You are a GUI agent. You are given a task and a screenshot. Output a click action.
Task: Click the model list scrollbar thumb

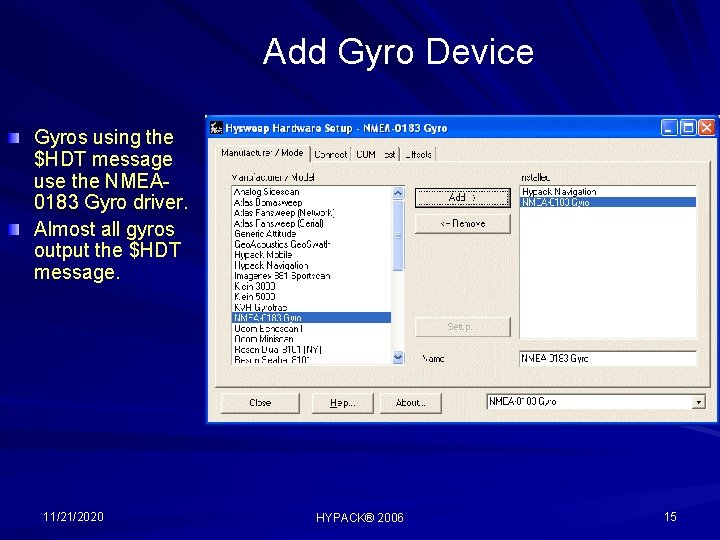coord(398,236)
